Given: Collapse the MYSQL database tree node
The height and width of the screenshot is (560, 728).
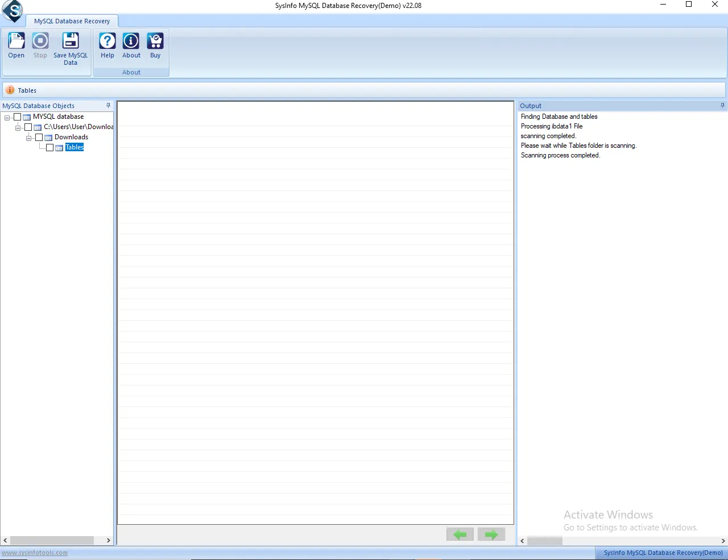Looking at the screenshot, I should point(7,118).
